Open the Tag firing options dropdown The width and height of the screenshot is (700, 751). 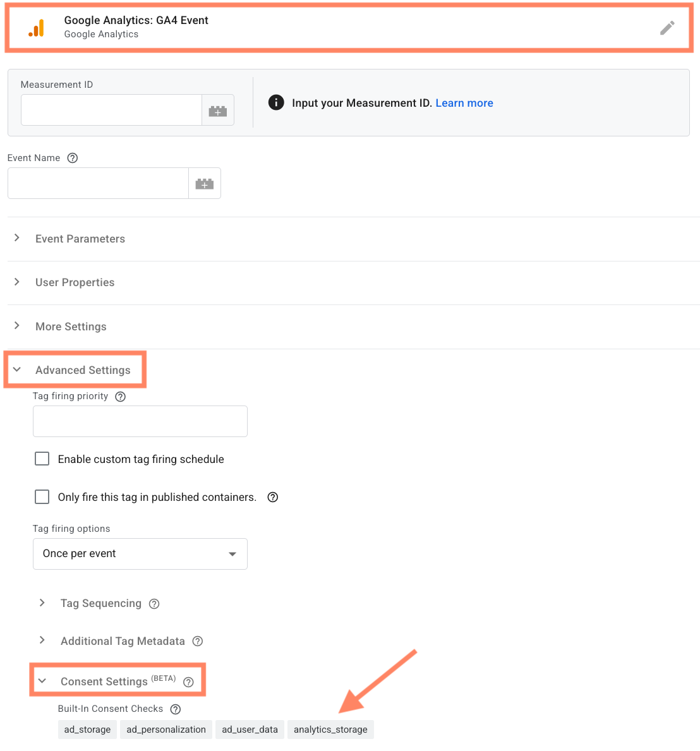click(x=140, y=554)
